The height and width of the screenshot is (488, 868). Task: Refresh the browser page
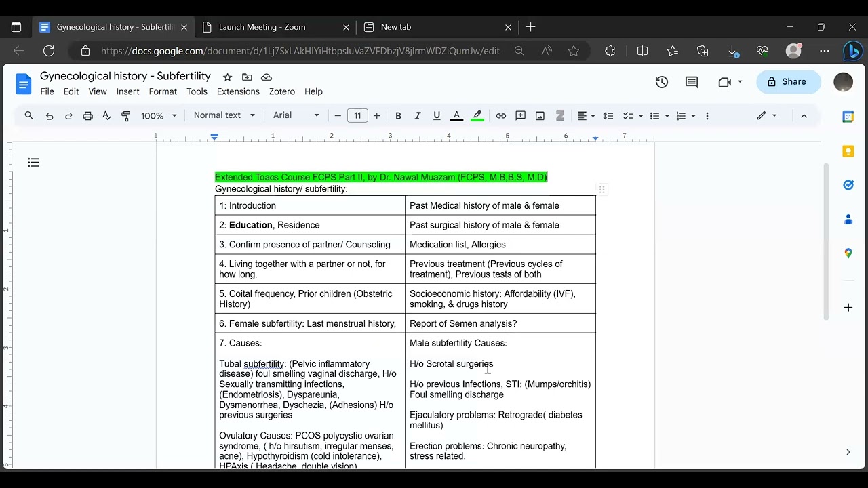(49, 51)
